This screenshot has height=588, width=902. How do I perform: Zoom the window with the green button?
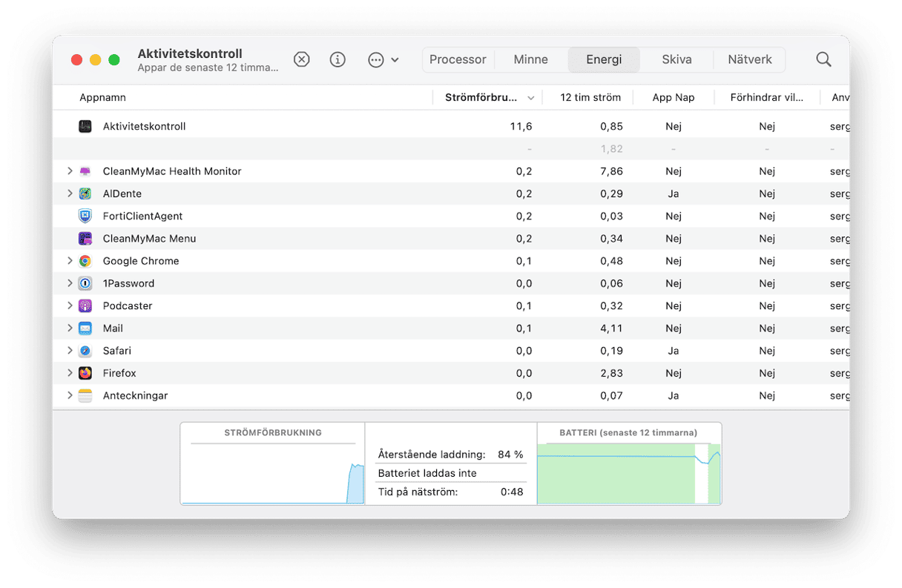coord(114,60)
